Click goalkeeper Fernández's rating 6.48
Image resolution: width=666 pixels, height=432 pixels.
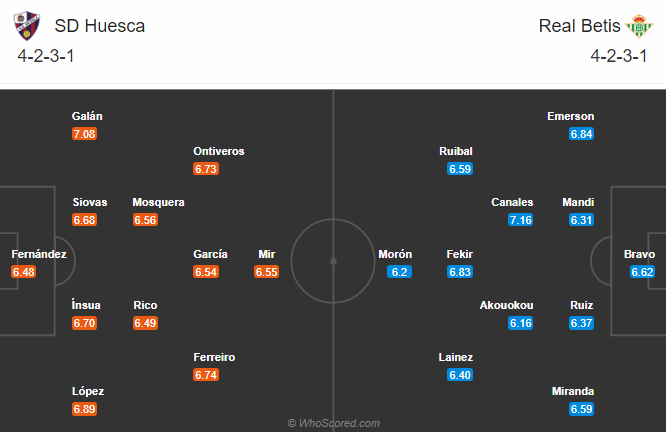point(23,272)
